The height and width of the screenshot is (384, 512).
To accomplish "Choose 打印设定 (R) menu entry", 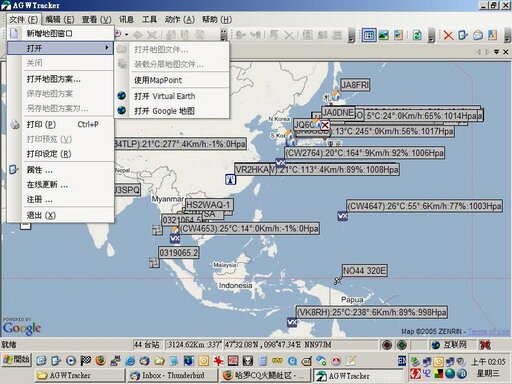I will point(61,154).
